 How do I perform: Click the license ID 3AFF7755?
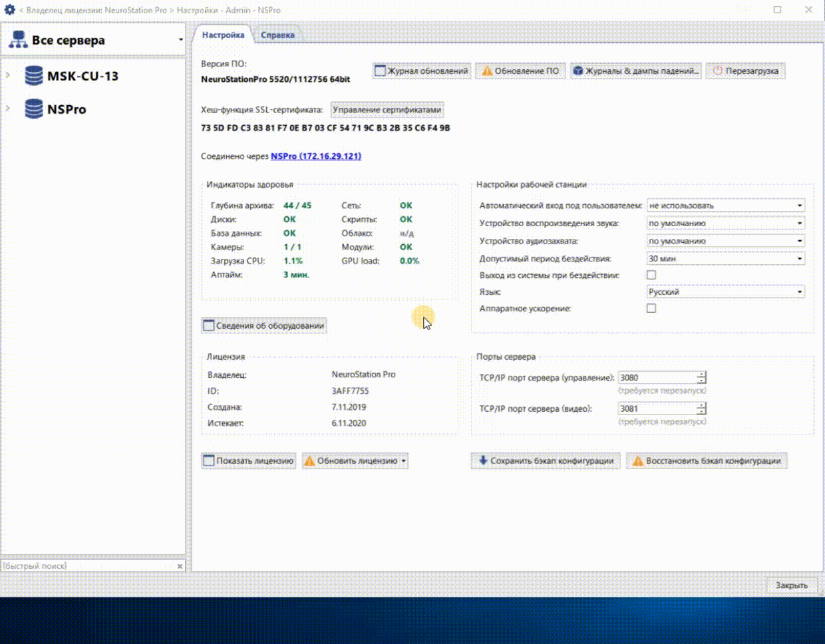click(350, 391)
